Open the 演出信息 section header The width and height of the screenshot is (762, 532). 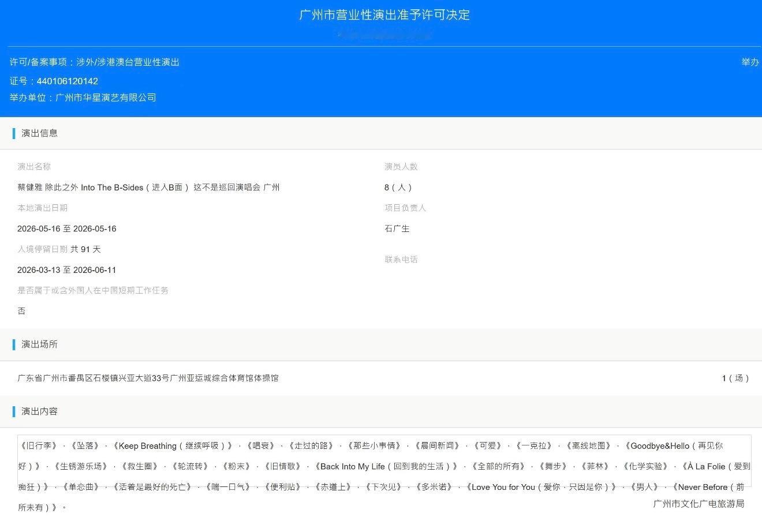tap(39, 133)
